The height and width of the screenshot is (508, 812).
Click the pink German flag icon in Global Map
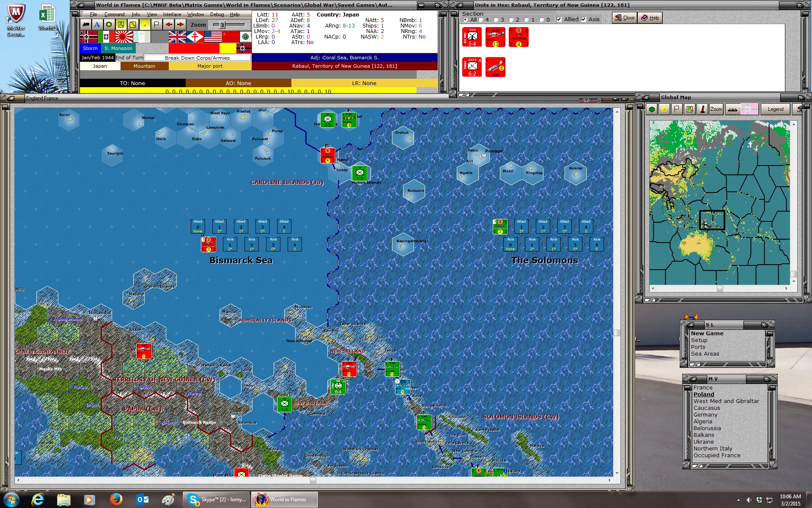pos(749,109)
